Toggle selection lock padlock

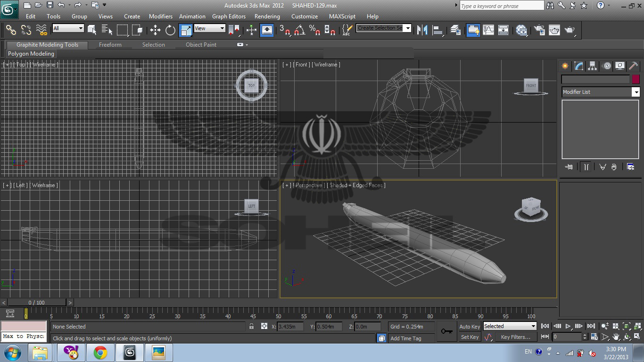(251, 326)
